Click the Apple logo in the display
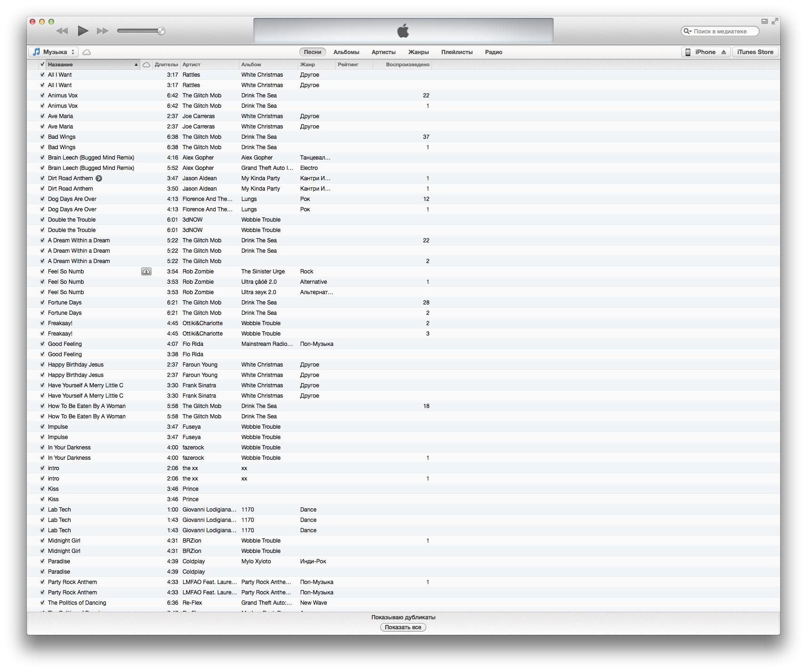 [403, 31]
